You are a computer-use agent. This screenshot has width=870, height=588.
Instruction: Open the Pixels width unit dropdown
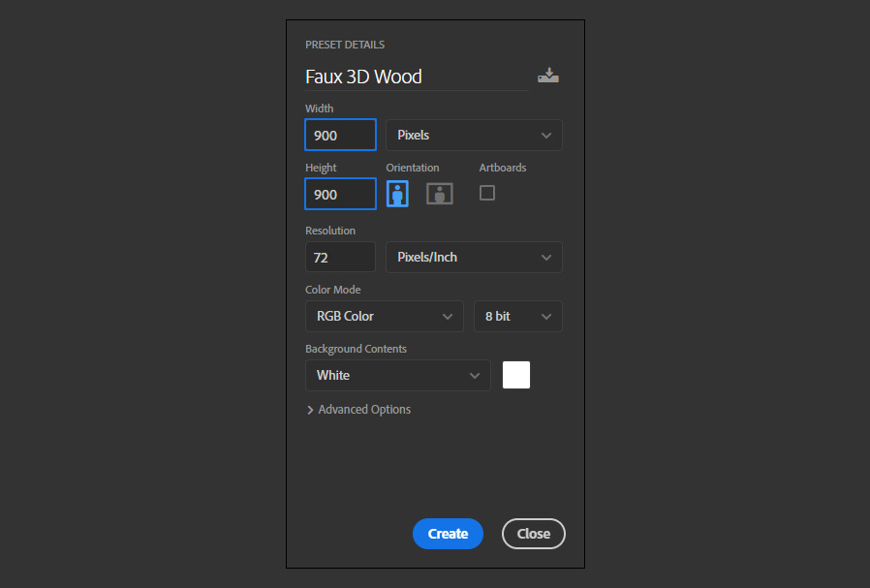(x=474, y=135)
